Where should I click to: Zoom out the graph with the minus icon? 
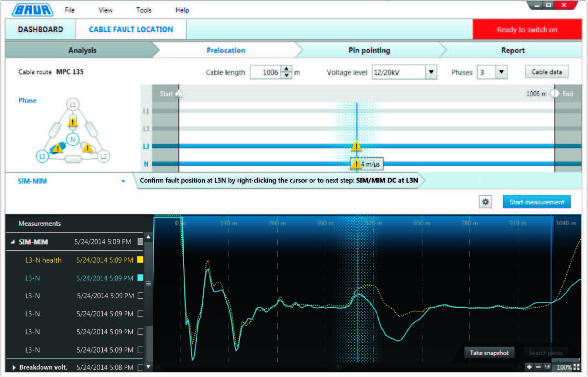tap(538, 367)
